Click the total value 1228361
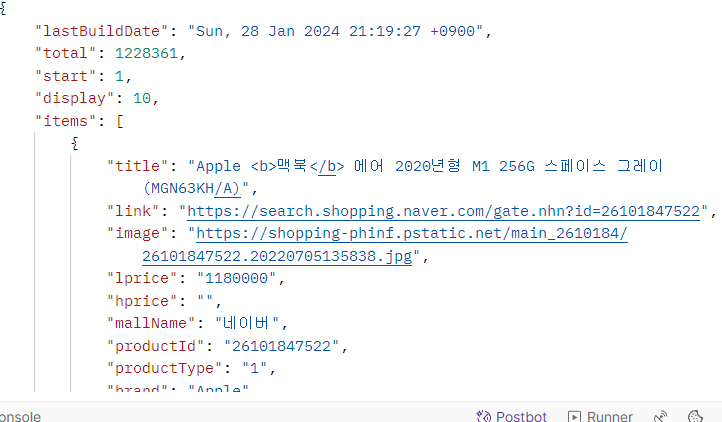This screenshot has width=722, height=422. click(x=146, y=53)
